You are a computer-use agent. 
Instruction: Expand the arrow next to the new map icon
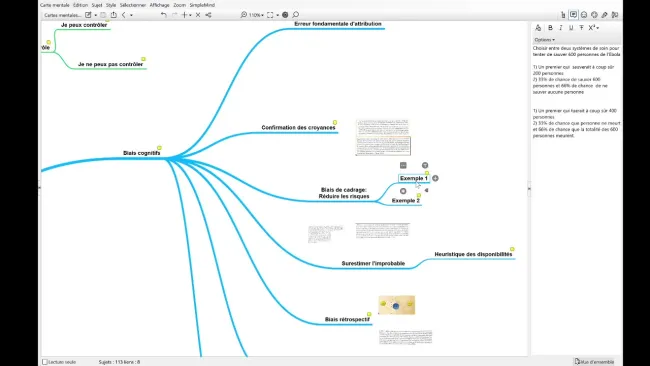coord(96,15)
